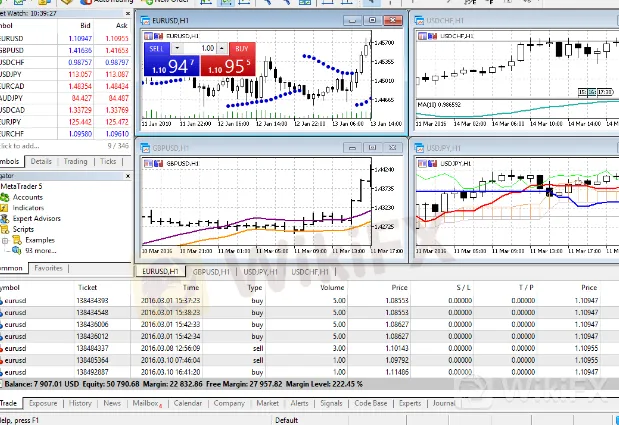Open the Calendar tab in Toolbox
619x425 pixels.
(188, 403)
